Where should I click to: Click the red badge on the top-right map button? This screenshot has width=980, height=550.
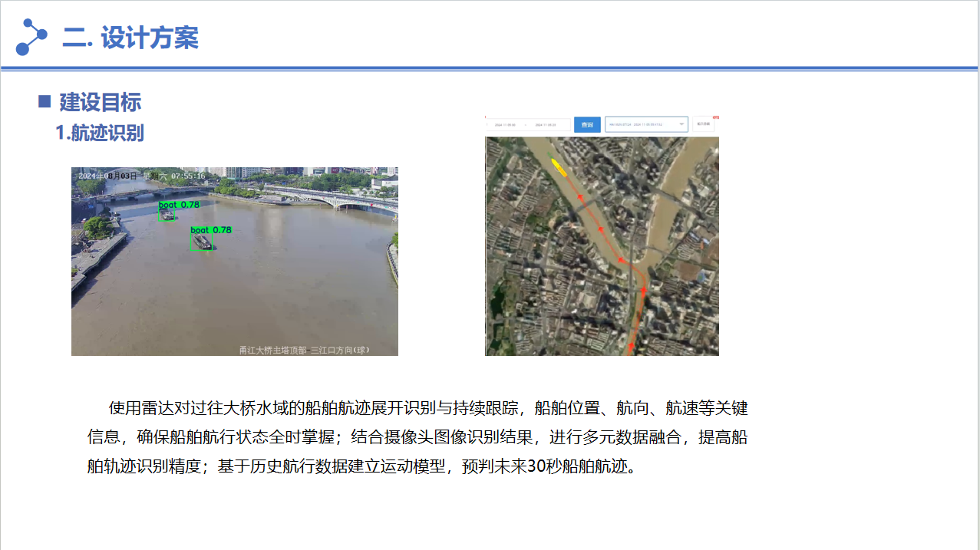pos(715,118)
